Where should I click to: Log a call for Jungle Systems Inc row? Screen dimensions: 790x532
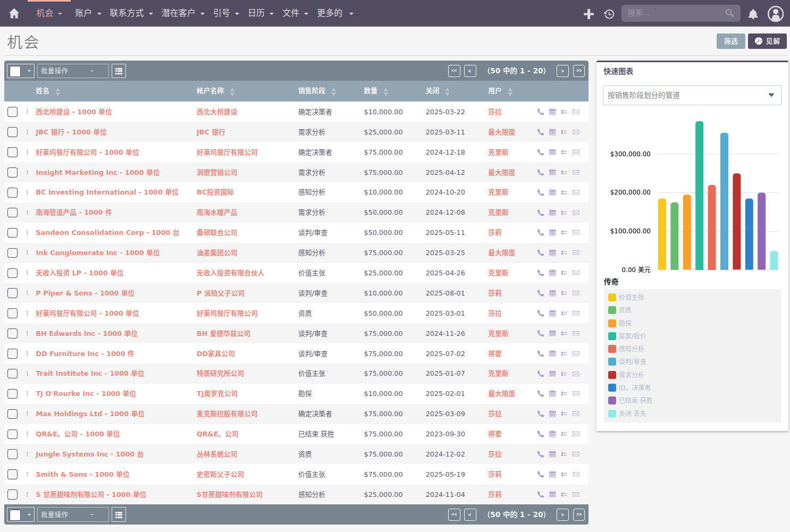(541, 454)
